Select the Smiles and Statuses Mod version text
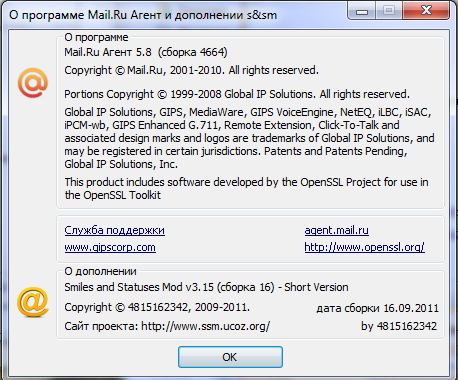Screen dimensions: 458x380 (206, 287)
